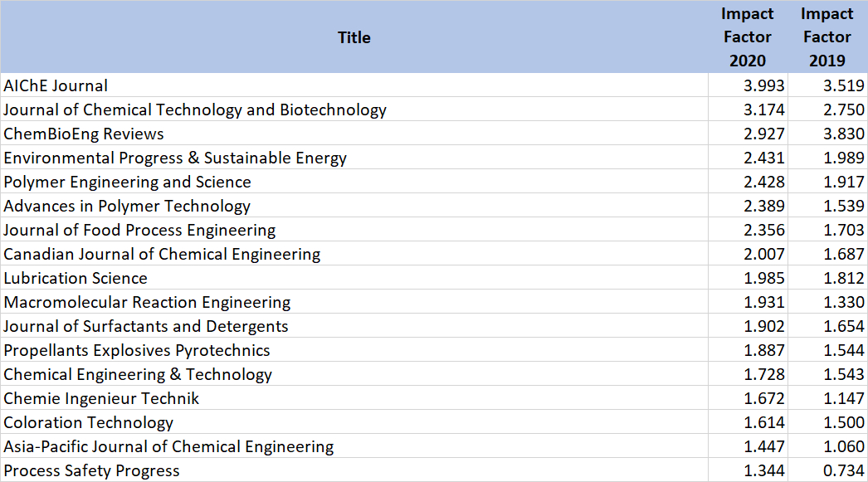This screenshot has height=482, width=868.
Task: Click the Chemie Ingenieur Technik cell
Action: pyautogui.click(x=101, y=398)
